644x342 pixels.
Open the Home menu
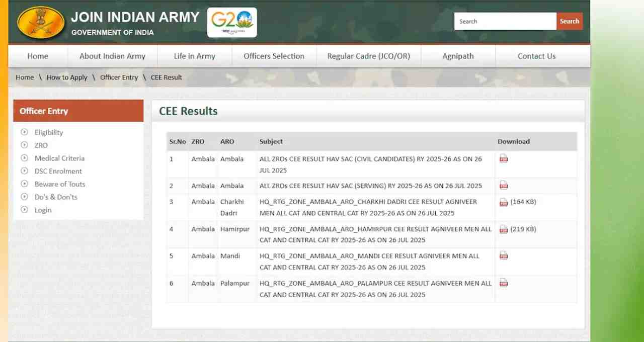coord(38,56)
